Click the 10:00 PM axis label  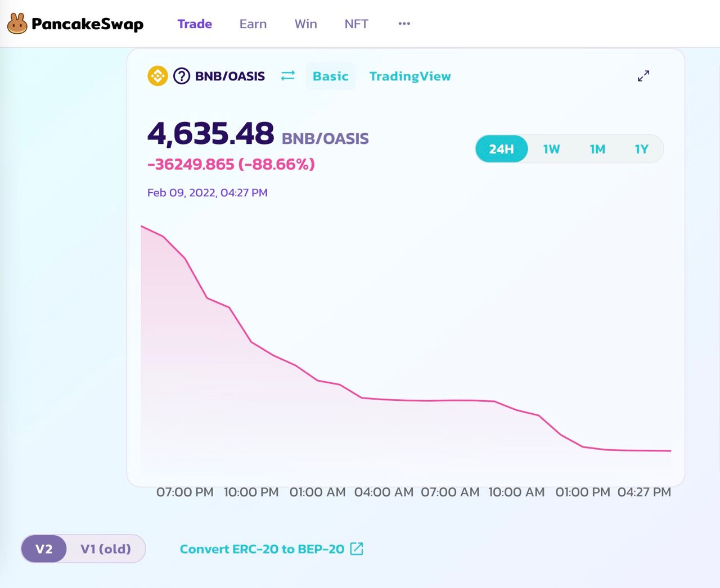[x=251, y=492]
